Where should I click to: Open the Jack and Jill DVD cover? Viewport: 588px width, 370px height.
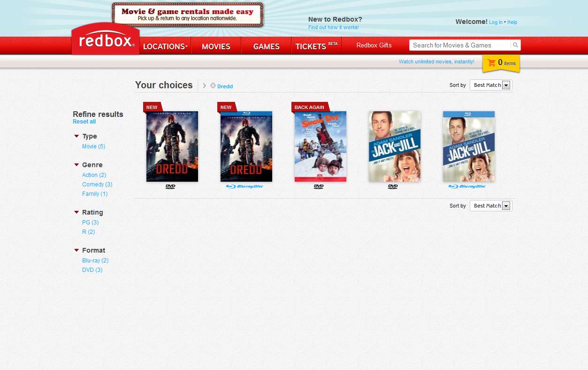click(395, 146)
